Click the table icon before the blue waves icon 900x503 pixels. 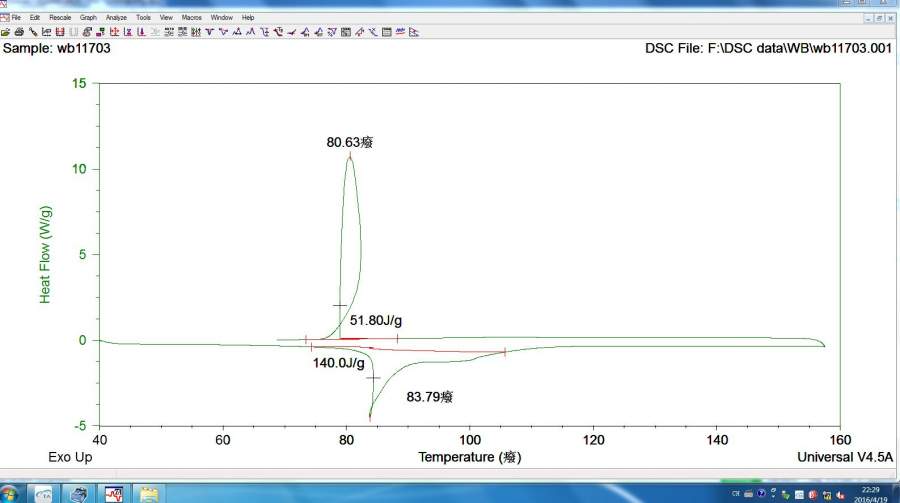pyautogui.click(x=387, y=32)
